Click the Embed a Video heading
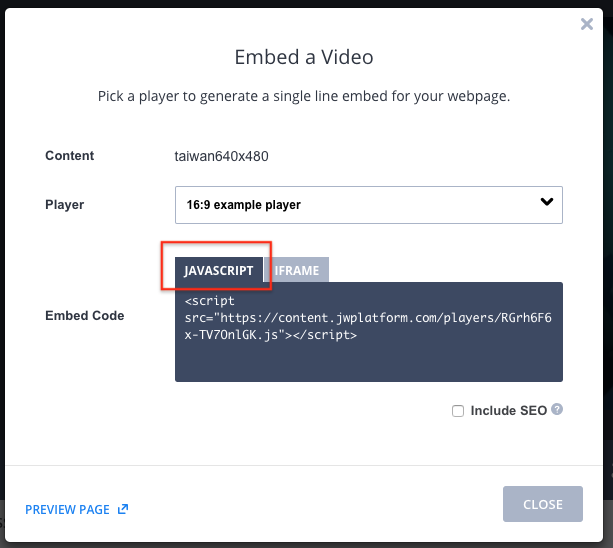The height and width of the screenshot is (548, 613). (304, 57)
